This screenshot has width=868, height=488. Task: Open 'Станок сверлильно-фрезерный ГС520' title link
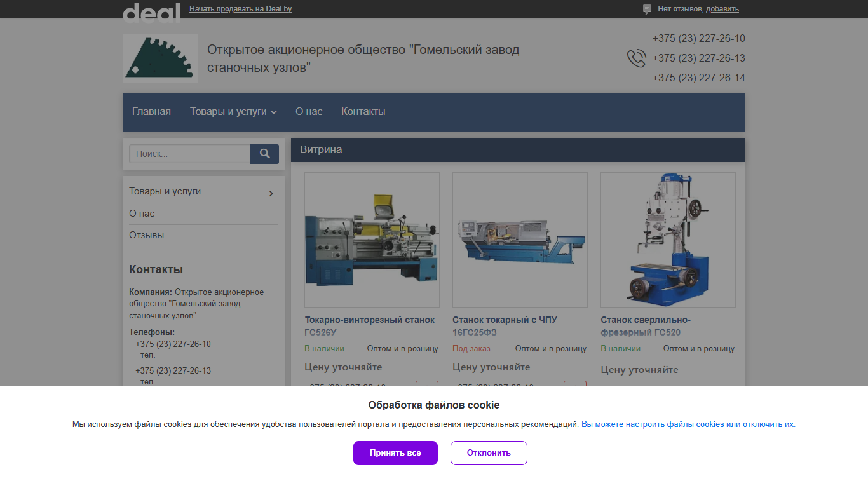tap(646, 326)
